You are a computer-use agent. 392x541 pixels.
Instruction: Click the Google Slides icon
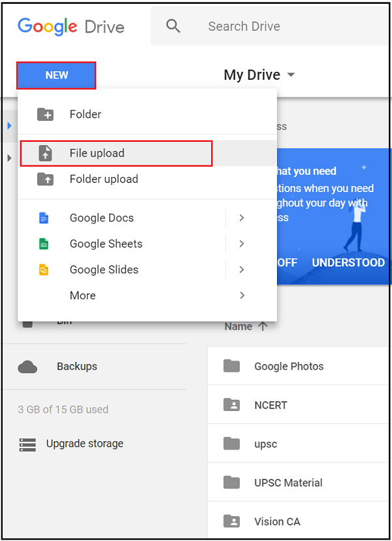[x=44, y=269]
